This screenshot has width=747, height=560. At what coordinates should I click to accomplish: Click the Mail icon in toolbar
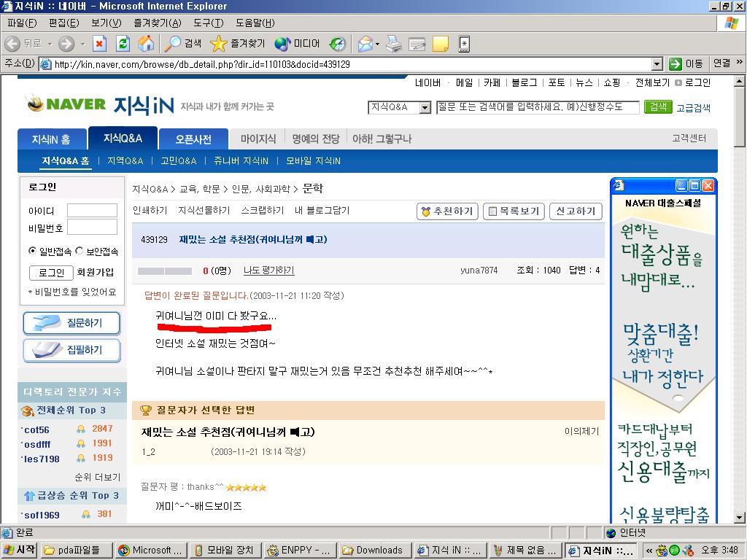coord(365,44)
